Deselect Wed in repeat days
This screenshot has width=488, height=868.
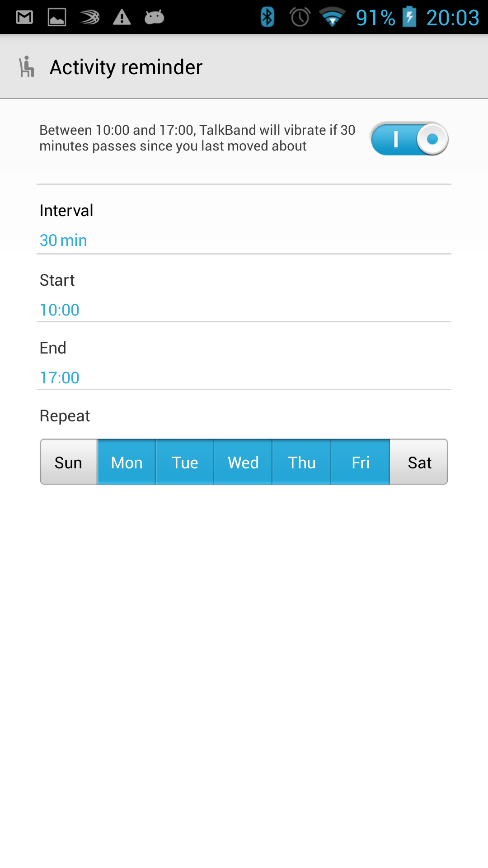click(243, 462)
